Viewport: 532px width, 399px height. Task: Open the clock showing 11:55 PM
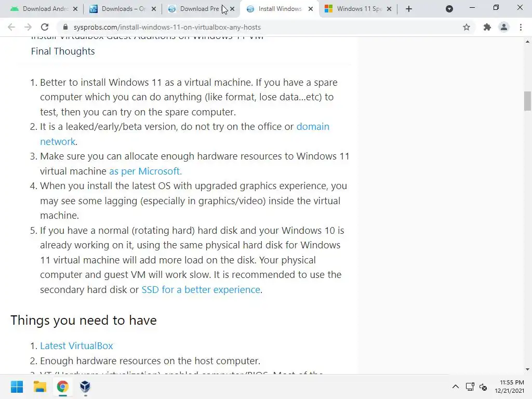[509, 387]
